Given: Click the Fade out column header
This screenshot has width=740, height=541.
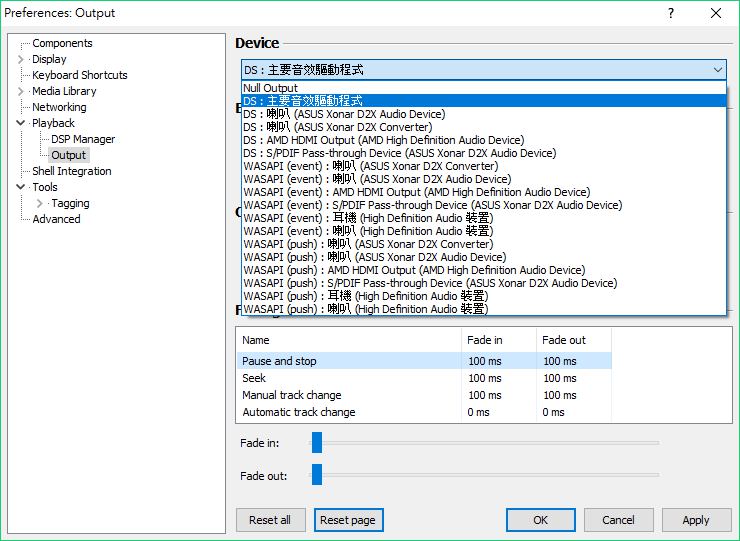Looking at the screenshot, I should [574, 340].
